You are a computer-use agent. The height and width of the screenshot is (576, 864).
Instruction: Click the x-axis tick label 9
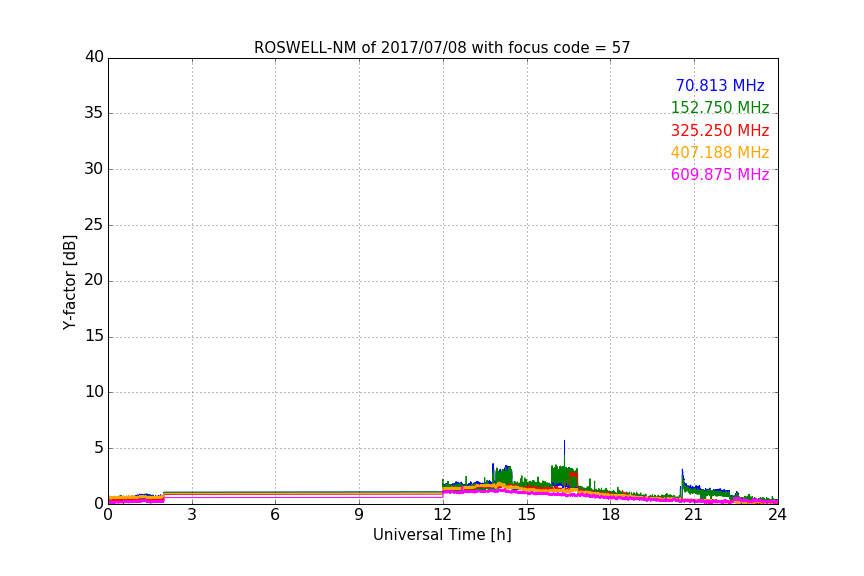359,515
